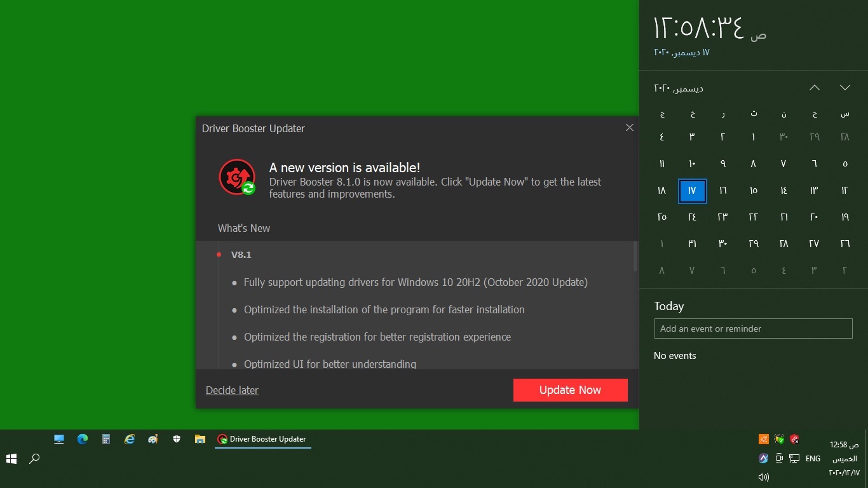The image size is (868, 488).
Task: Select highlighted day 17 in the calendar
Action: (x=693, y=191)
